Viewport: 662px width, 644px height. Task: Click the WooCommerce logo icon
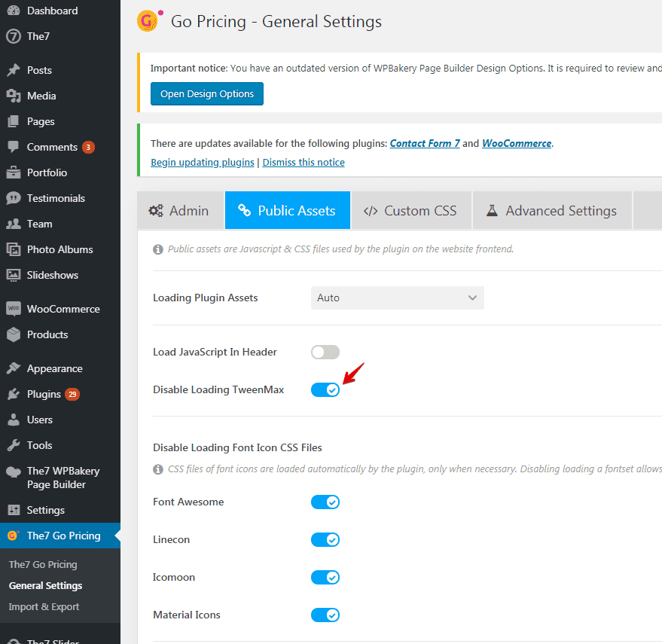(x=14, y=309)
